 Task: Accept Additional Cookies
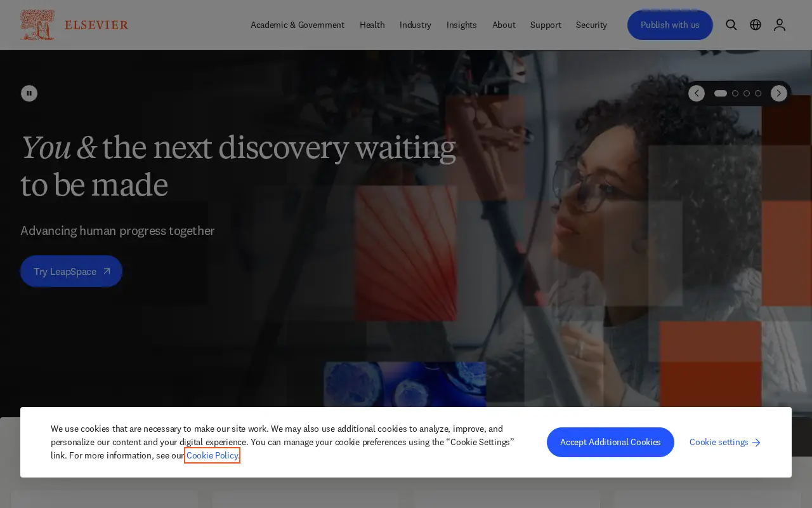[610, 442]
